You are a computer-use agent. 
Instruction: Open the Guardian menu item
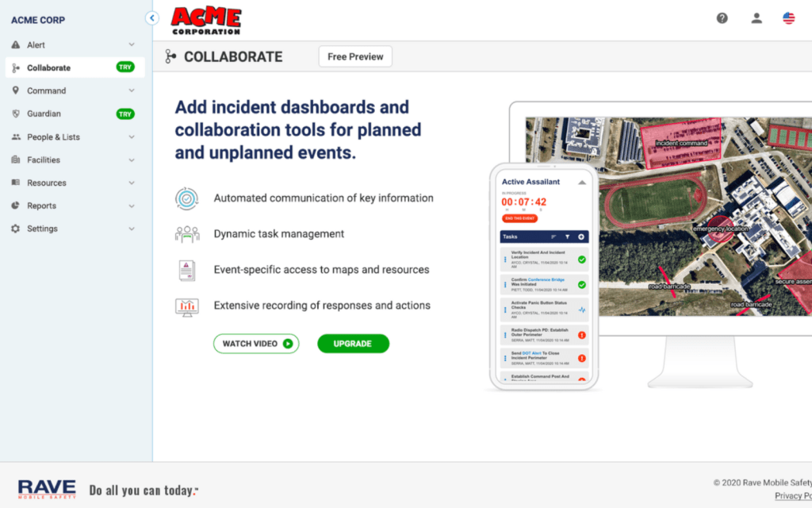click(x=44, y=114)
